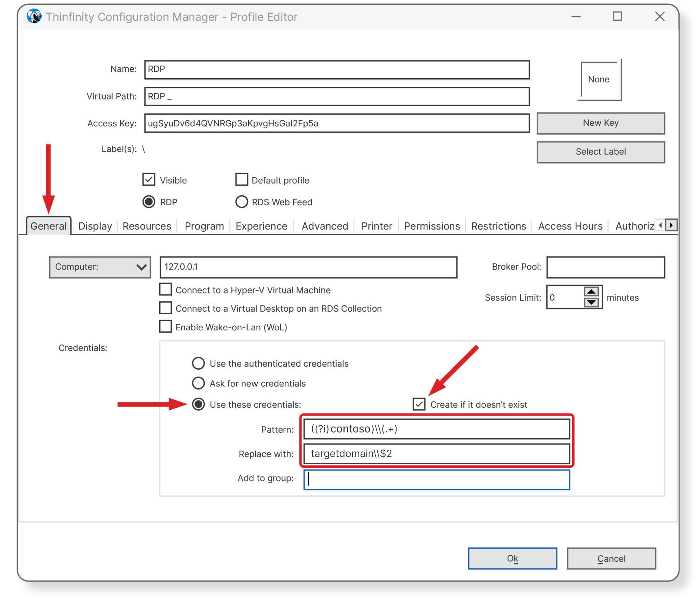Go to the Restrictions tab

[x=499, y=226]
